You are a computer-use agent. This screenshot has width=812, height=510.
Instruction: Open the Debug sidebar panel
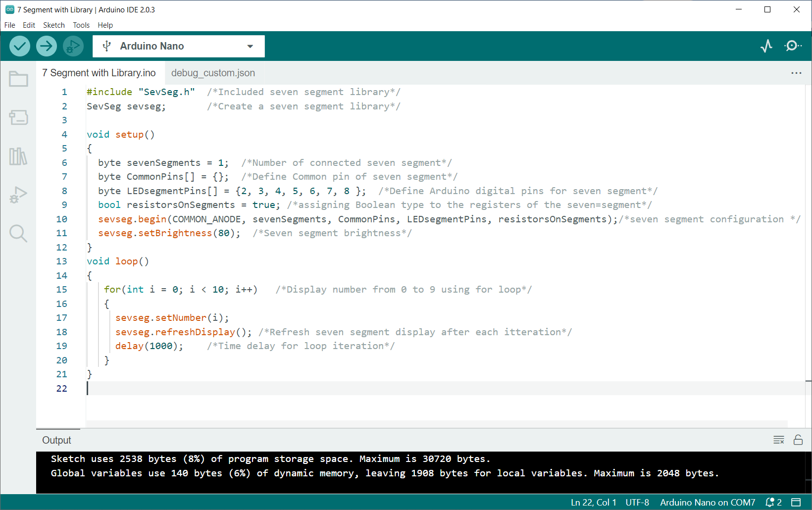click(18, 195)
